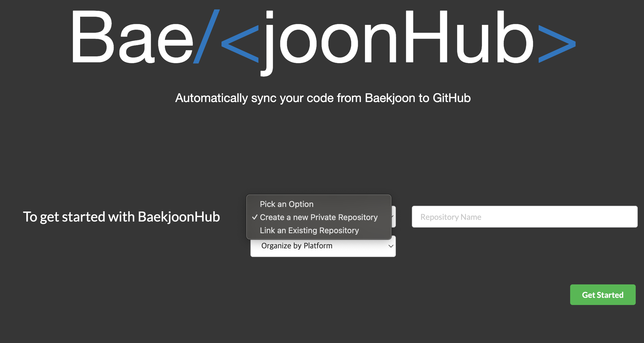Click exposed chevron of repository option select
This screenshot has height=343, width=644.
(393, 217)
